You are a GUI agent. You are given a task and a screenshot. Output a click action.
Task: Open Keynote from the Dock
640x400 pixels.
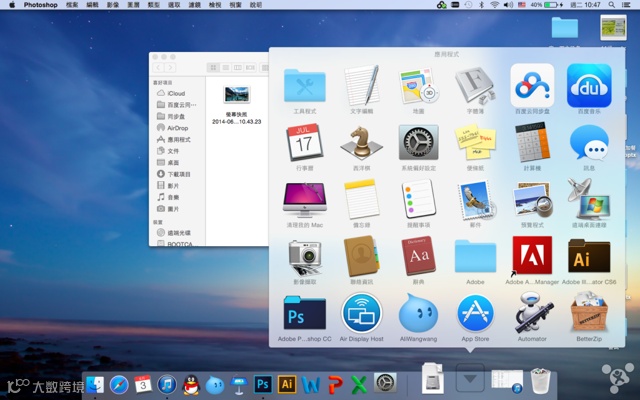(x=239, y=384)
